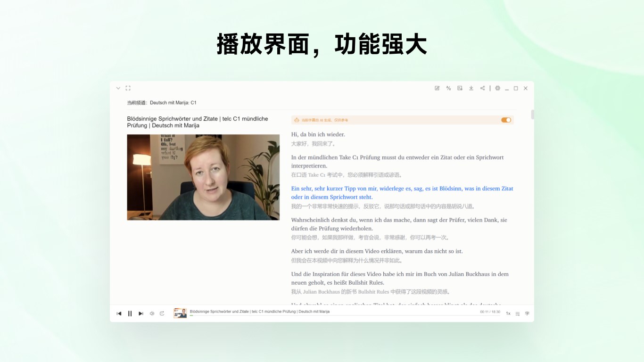Click the translation '在口语 Take C1 考试中'
644x362 pixels.
(347, 175)
